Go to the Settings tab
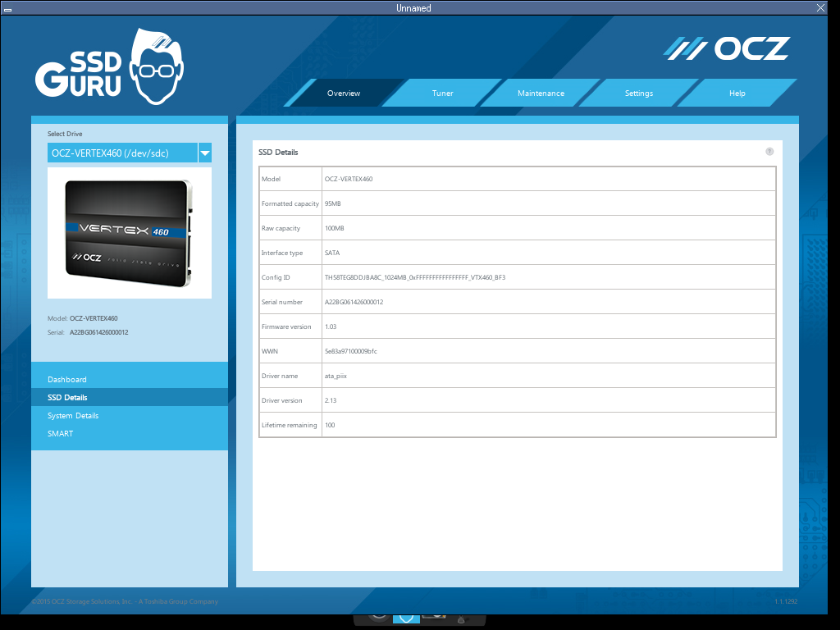 point(638,94)
